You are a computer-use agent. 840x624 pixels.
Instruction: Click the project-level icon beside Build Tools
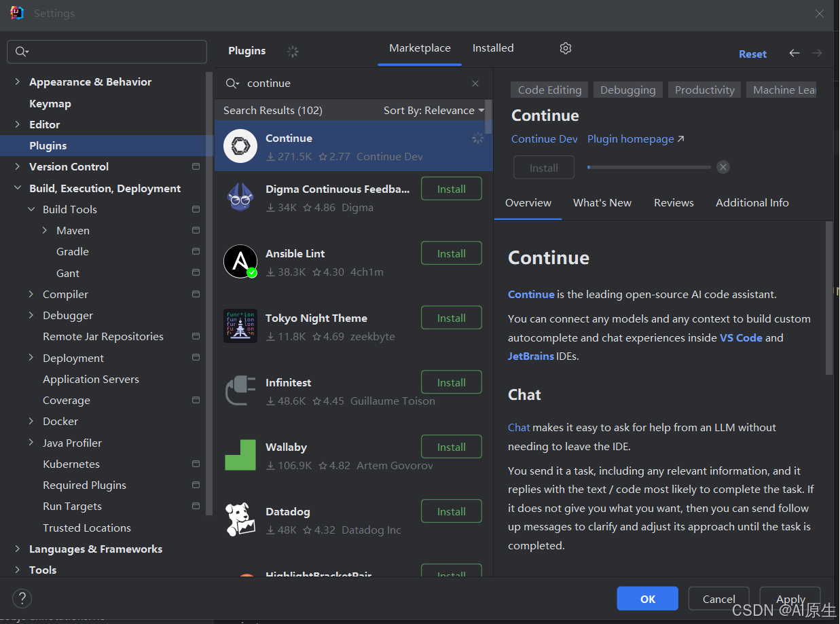(196, 209)
